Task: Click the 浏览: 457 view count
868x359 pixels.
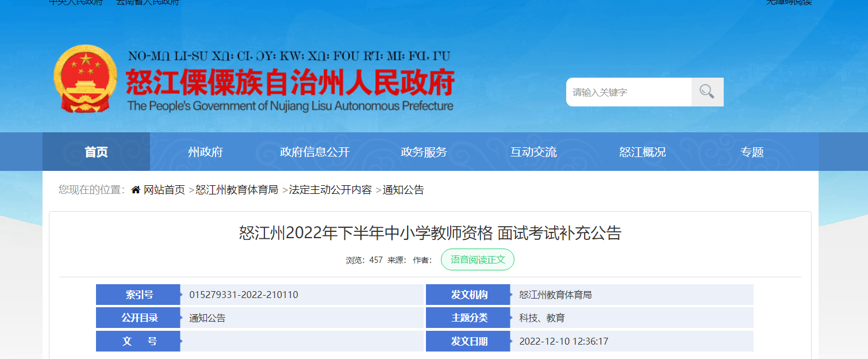Action: [x=364, y=260]
